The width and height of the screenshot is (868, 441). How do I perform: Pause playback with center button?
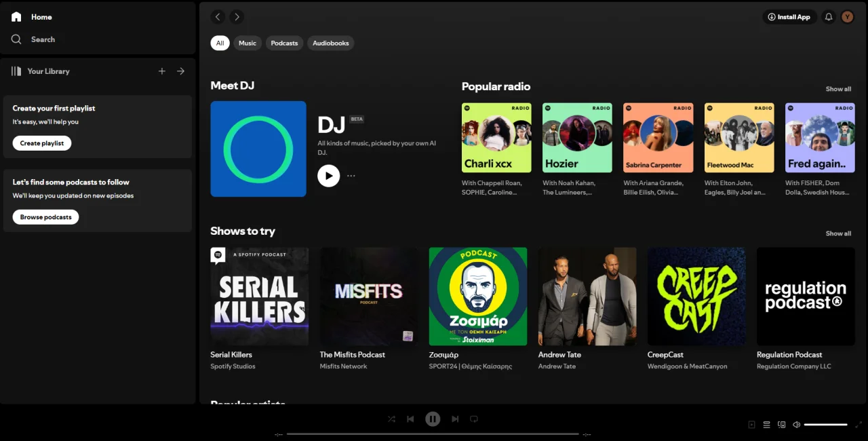click(x=433, y=419)
